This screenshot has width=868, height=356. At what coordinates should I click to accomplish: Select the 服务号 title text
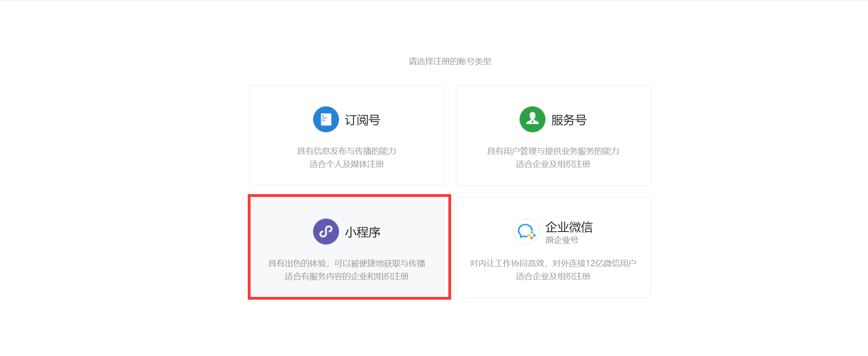(x=569, y=120)
